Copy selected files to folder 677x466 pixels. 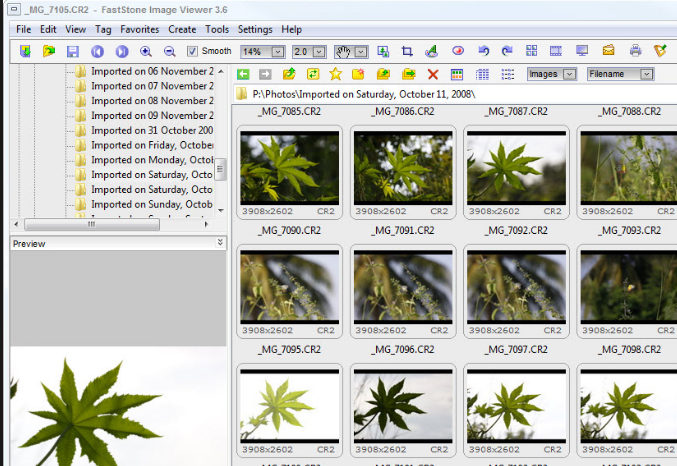(x=383, y=74)
